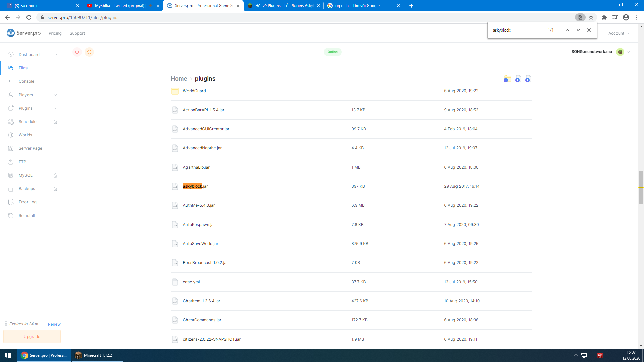Click the orange restart server icon
Screen dimensions: 644x362
89,52
